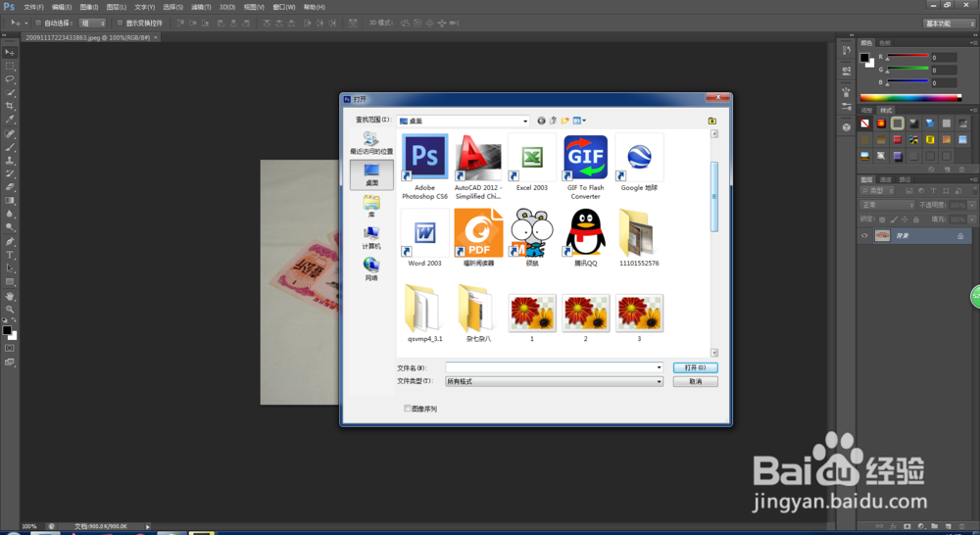Open the History panel icon
980x535 pixels.
pos(847,51)
